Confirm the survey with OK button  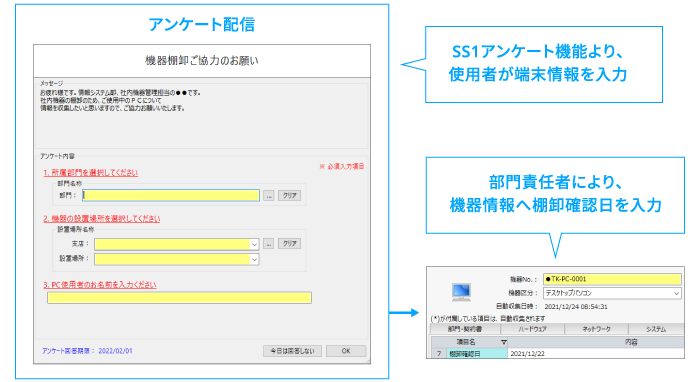click(346, 351)
